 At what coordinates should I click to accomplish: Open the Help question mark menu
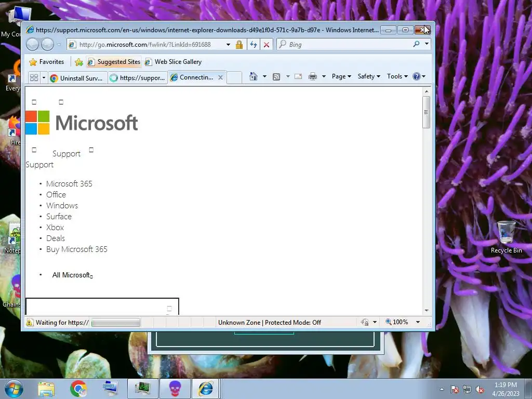tap(419, 76)
